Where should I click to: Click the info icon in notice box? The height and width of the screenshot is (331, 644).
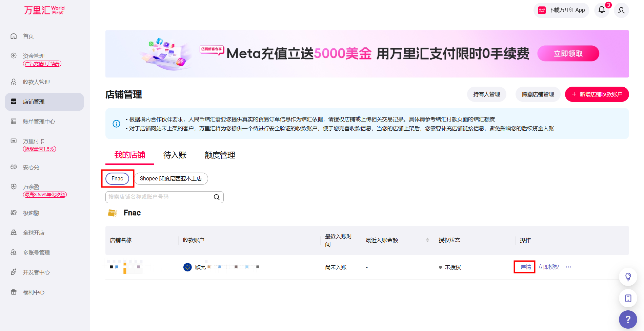tap(116, 124)
